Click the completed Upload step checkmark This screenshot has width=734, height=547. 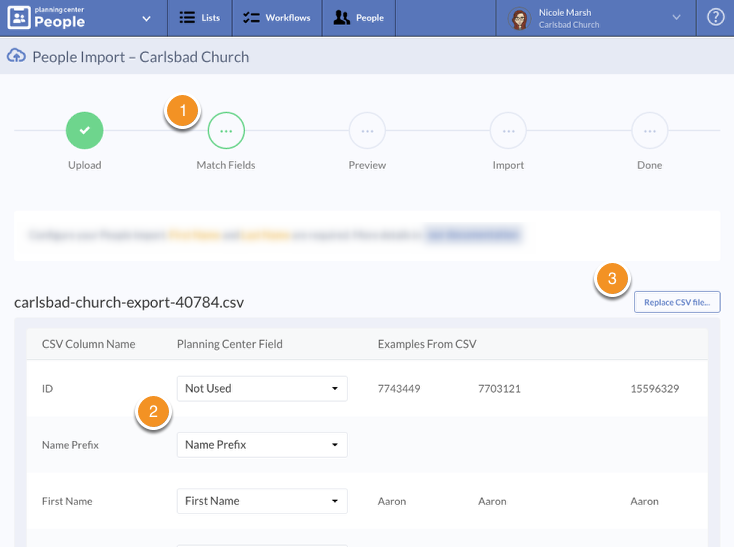pyautogui.click(x=85, y=131)
